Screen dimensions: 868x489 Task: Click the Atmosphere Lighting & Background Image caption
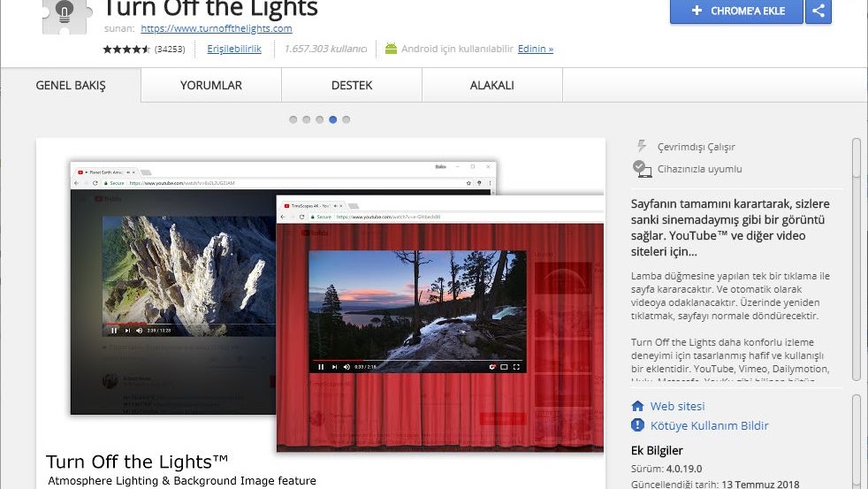pyautogui.click(x=182, y=481)
